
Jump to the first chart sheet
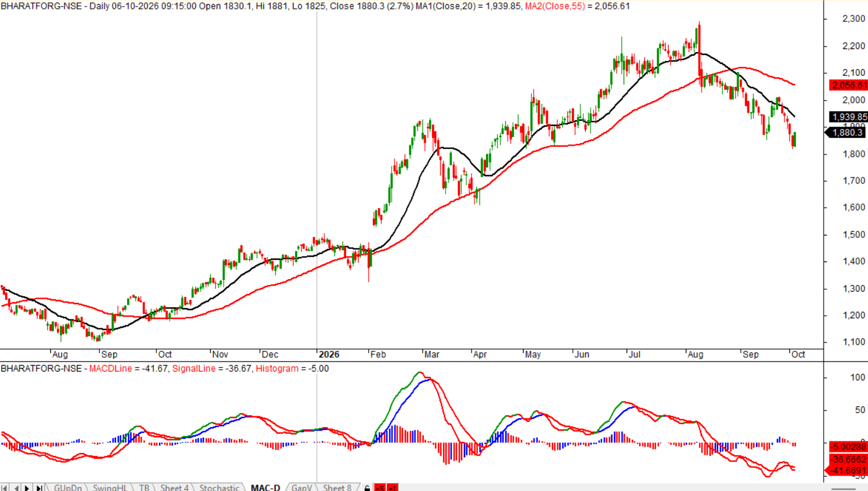point(5,487)
